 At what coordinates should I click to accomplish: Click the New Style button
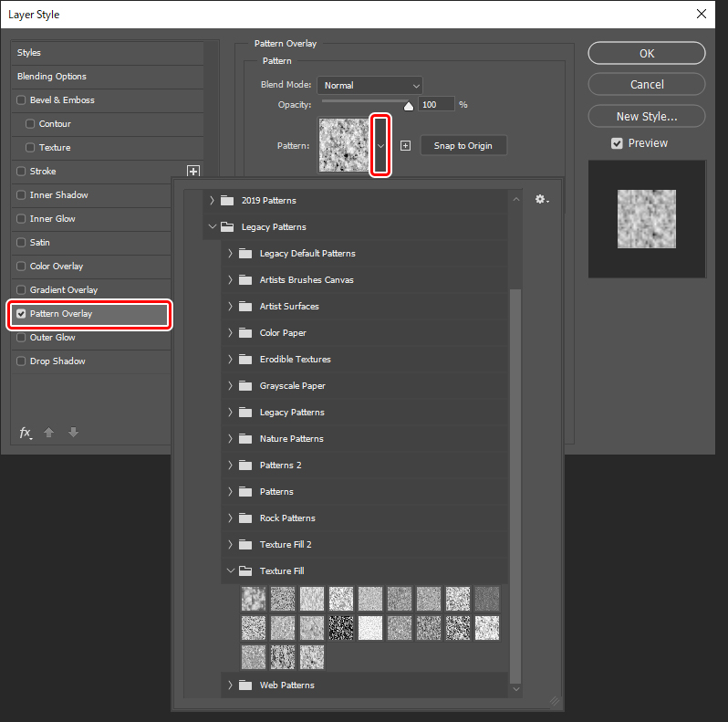(646, 116)
